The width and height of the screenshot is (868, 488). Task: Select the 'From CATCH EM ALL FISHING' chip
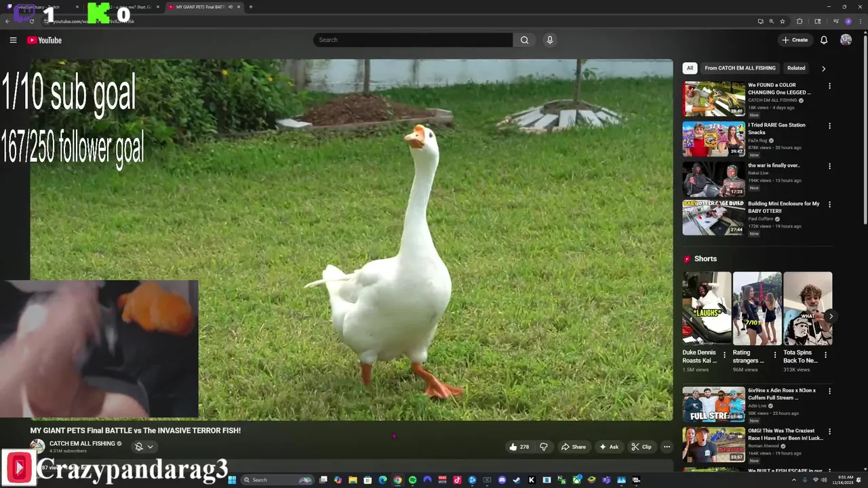point(740,68)
